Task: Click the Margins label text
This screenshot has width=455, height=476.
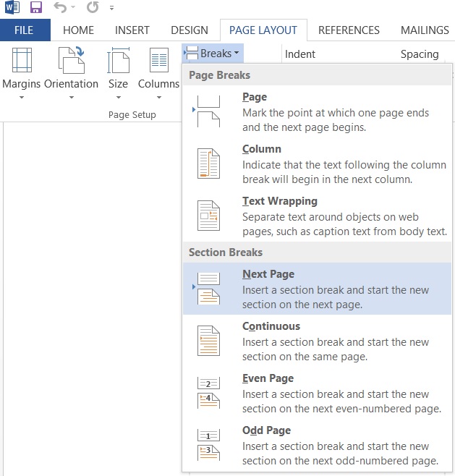Action: 21,84
